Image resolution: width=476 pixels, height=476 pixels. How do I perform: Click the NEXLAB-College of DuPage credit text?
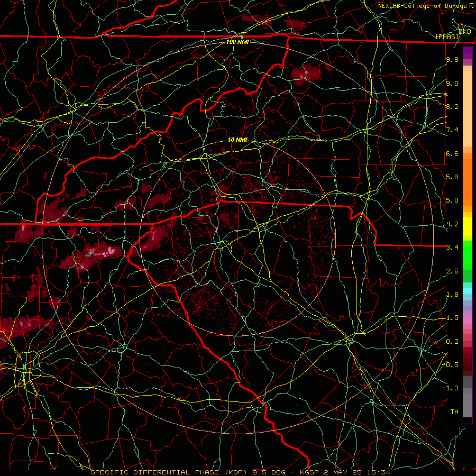pyautogui.click(x=426, y=6)
